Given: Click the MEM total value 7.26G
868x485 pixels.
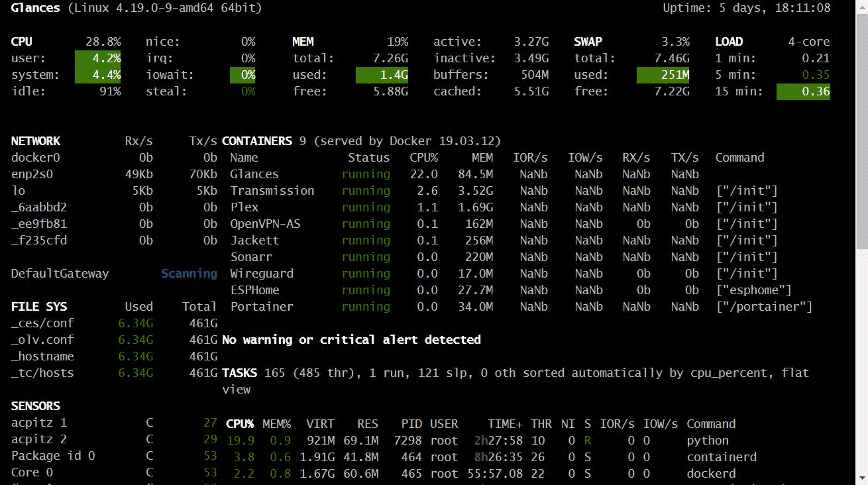Looking at the screenshot, I should [x=391, y=58].
